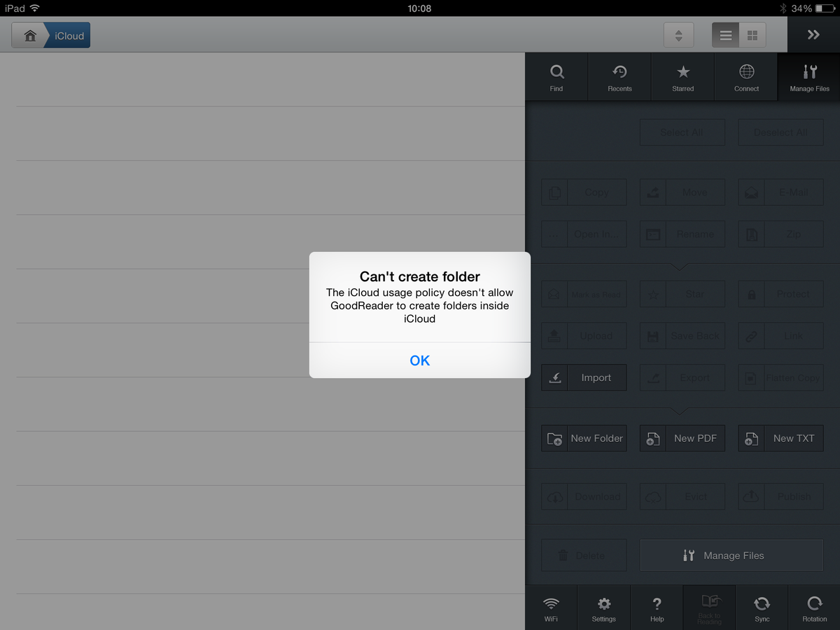Image resolution: width=840 pixels, height=630 pixels.
Task: Click the Flatten Copy button
Action: tap(781, 377)
